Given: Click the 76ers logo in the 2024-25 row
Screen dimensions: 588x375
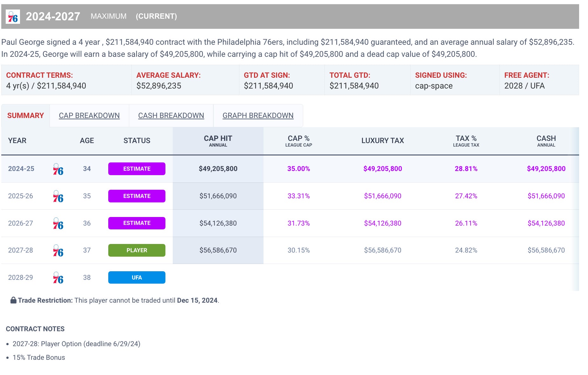Looking at the screenshot, I should (x=58, y=169).
